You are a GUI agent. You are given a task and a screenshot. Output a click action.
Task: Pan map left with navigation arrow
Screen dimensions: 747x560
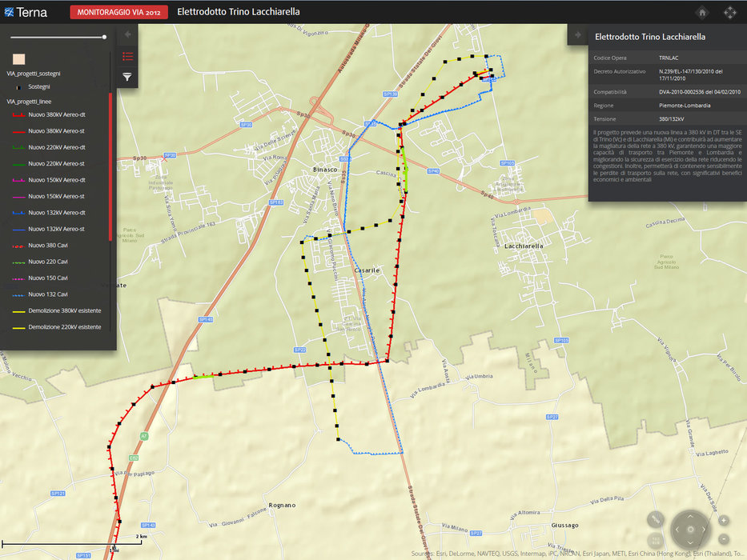(x=676, y=529)
